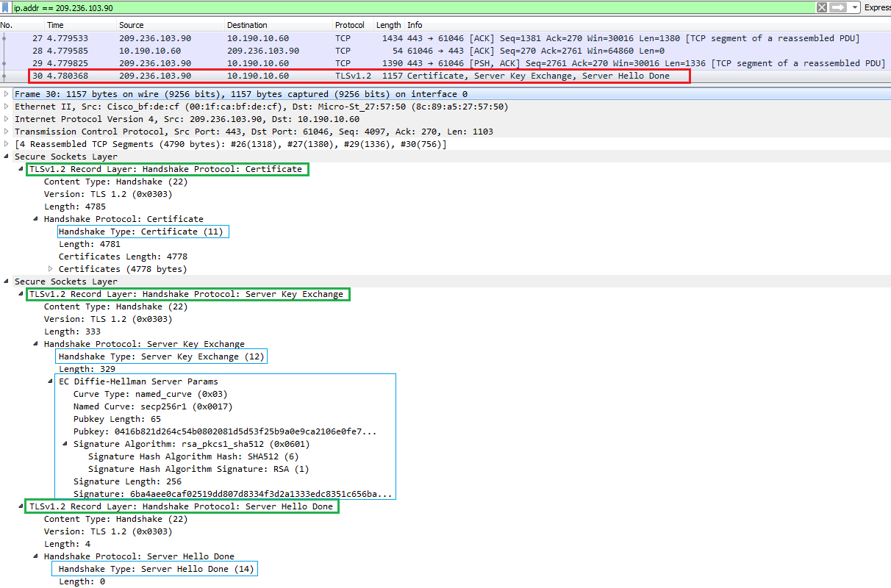
Task: Click the filter bookmark icon
Action: click(7, 7)
